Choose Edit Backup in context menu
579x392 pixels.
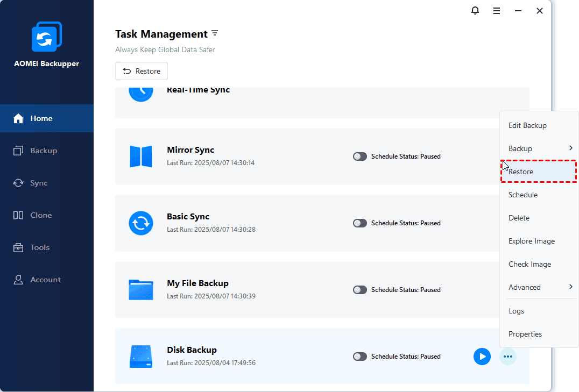pyautogui.click(x=539, y=125)
